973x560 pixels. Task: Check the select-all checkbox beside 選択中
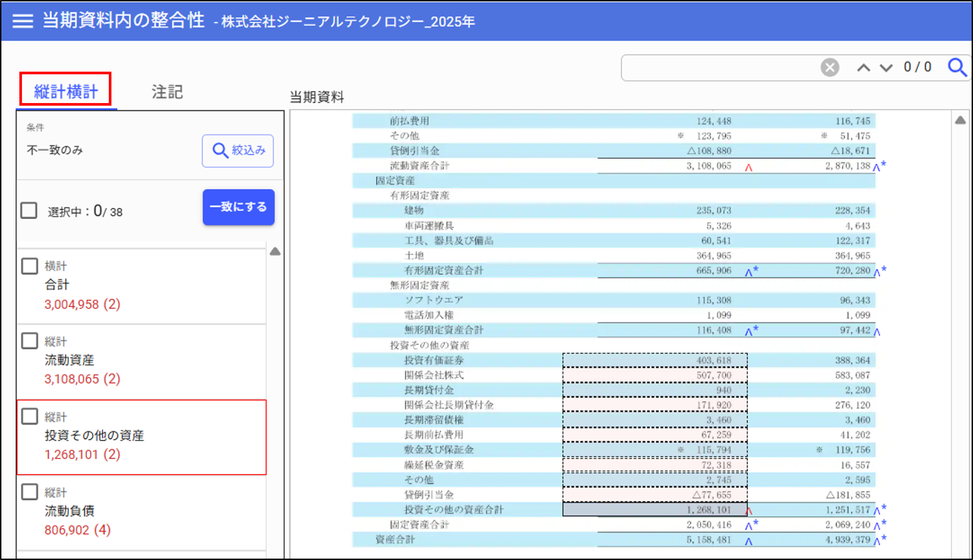29,210
